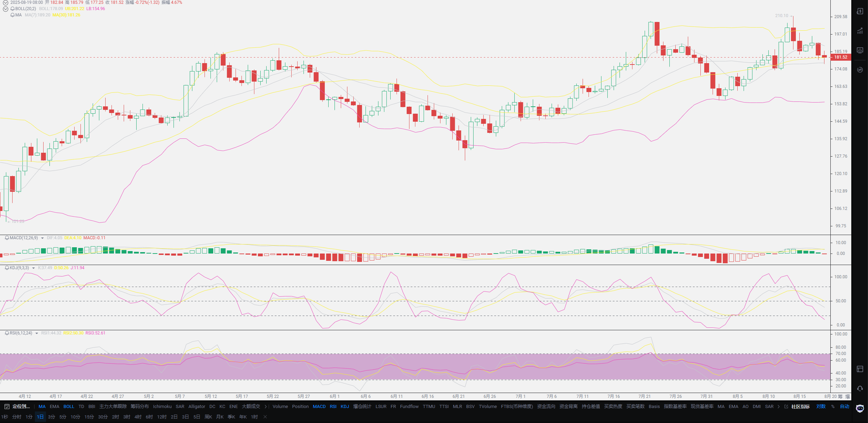Image resolution: width=868 pixels, height=423 pixels.
Task: Open the bar chart signal icon in right sidebar
Action: (x=860, y=31)
